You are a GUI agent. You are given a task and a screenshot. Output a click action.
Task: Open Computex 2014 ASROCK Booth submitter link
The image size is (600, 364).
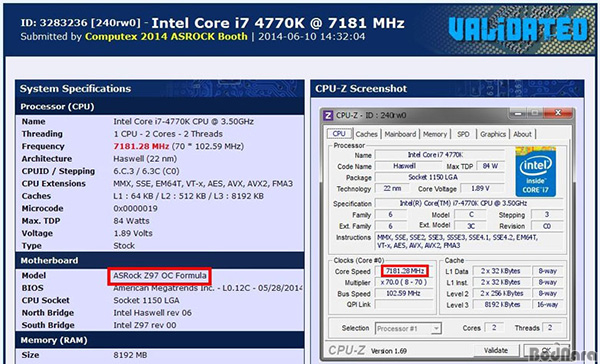coord(166,36)
